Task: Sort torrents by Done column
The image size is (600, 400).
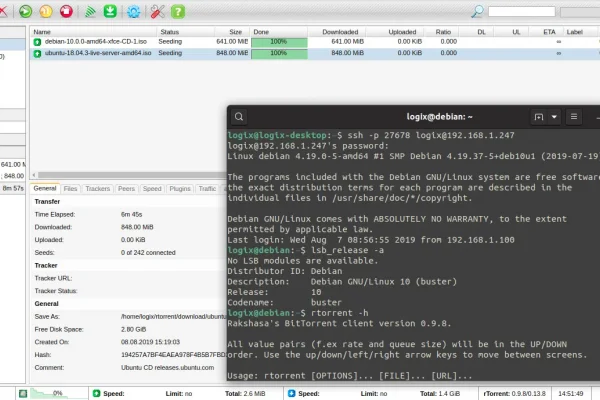Action: click(x=279, y=32)
